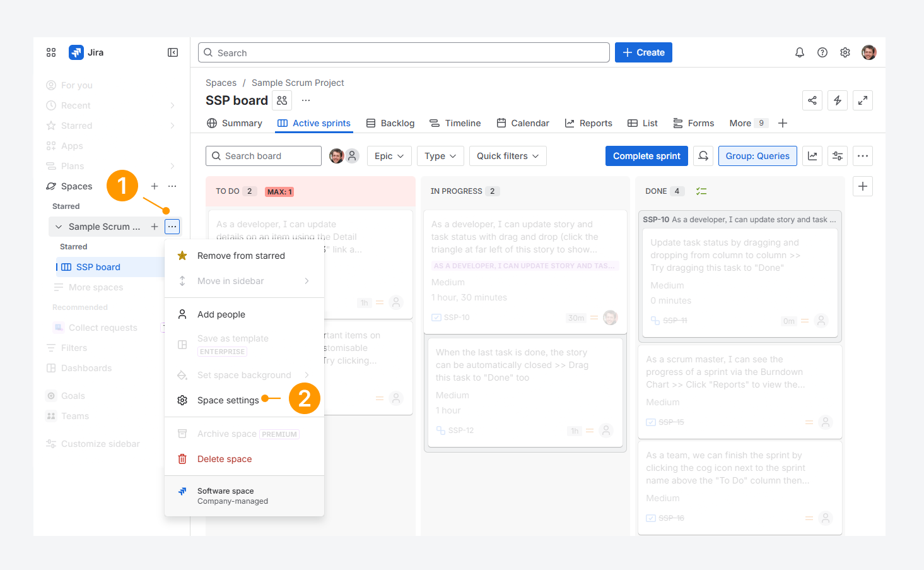Open the SSP-10 issue link in the DONE column

(x=656, y=220)
